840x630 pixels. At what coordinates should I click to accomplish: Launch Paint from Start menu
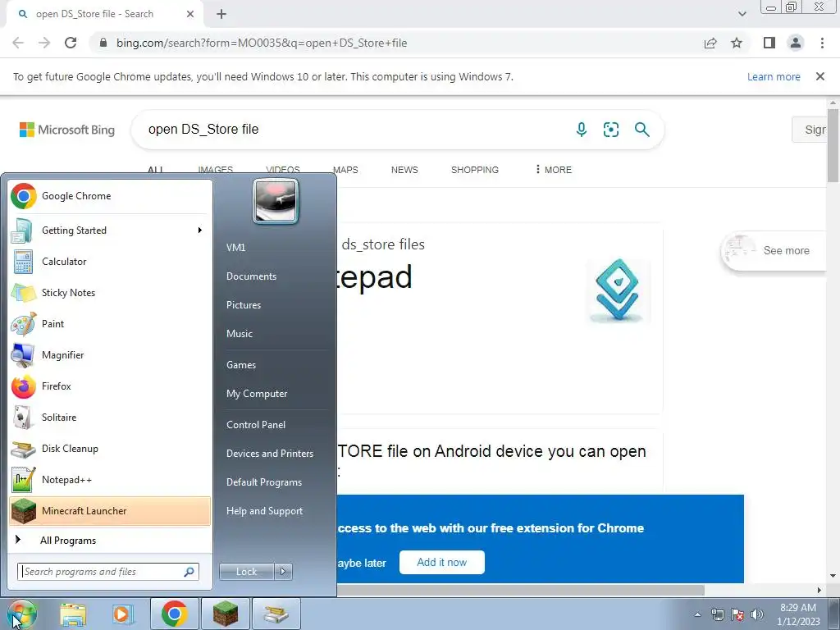tap(110, 323)
